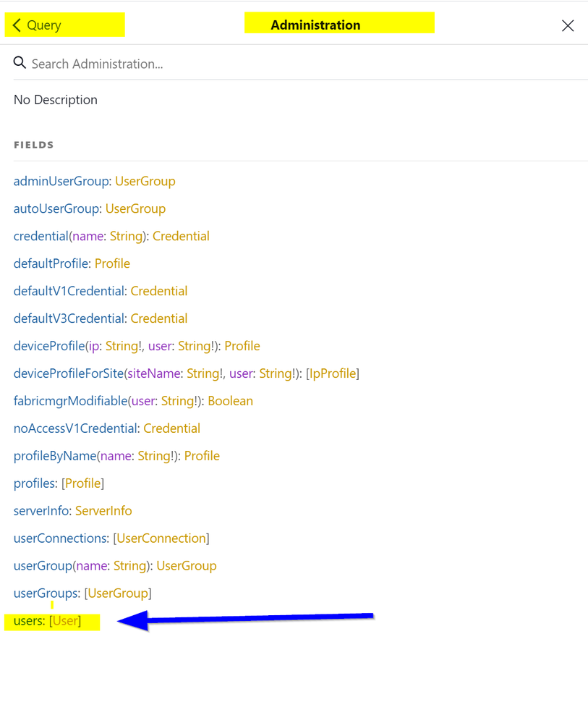Screen dimensions: 588x723
Task: Open the adminUserGroup field
Action: coord(61,181)
